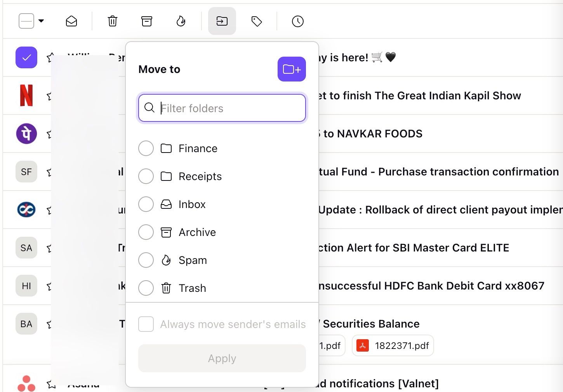Image resolution: width=563 pixels, height=392 pixels.
Task: Click the Netflix sender avatar
Action: coord(26,95)
